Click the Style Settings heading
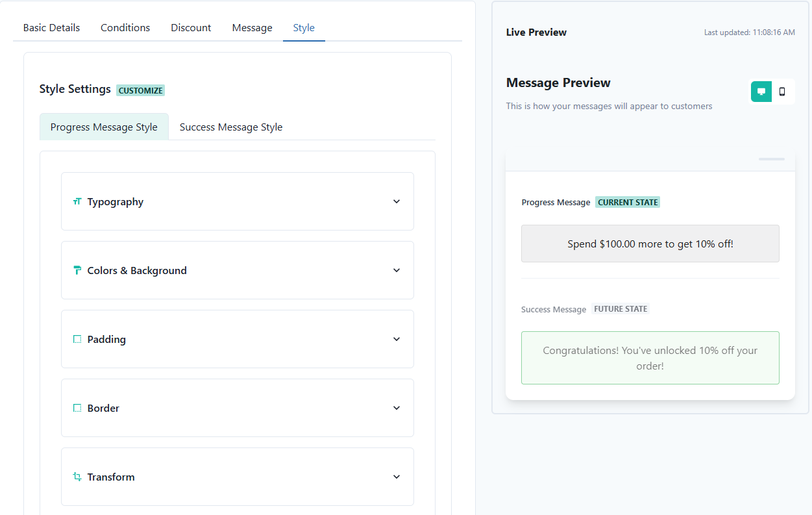812x515 pixels. pos(75,89)
